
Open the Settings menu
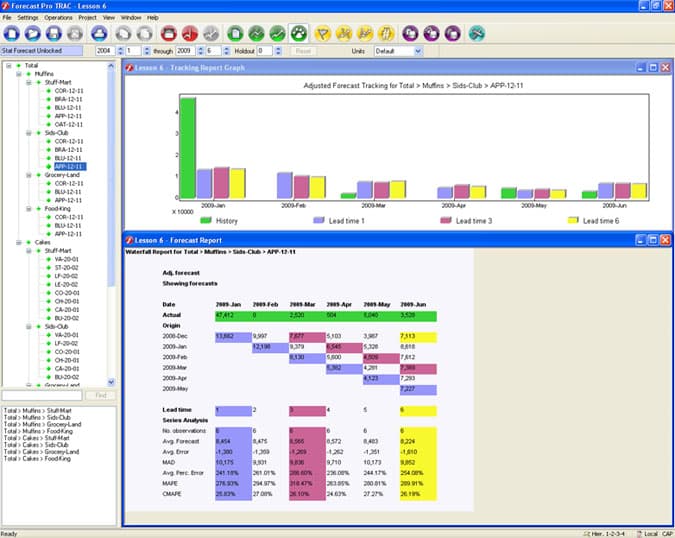28,18
